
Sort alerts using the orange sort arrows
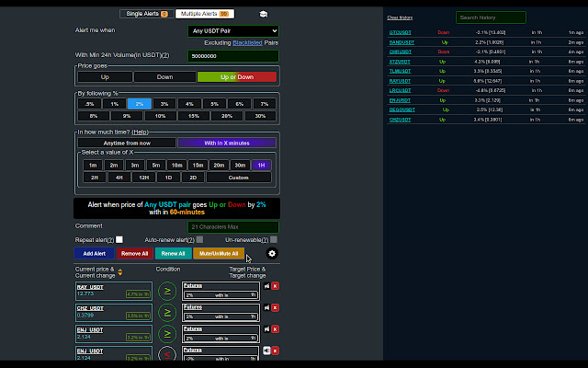click(120, 272)
